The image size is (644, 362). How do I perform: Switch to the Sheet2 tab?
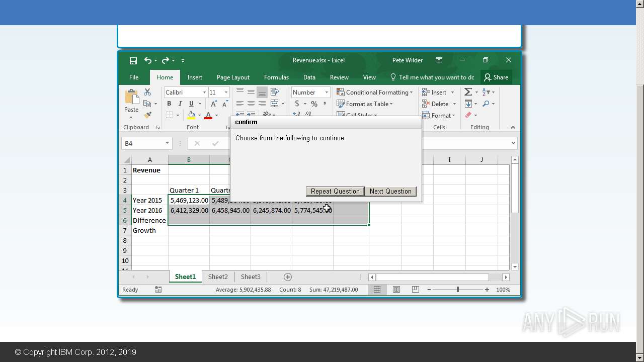click(x=218, y=277)
